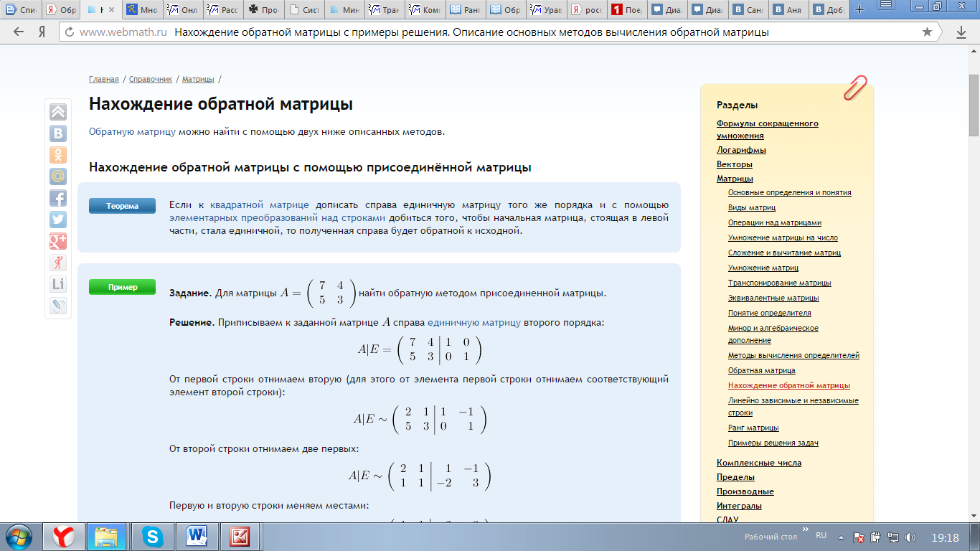Open red application icon next to Word in taskbar
The height and width of the screenshot is (551, 980).
pyautogui.click(x=240, y=536)
